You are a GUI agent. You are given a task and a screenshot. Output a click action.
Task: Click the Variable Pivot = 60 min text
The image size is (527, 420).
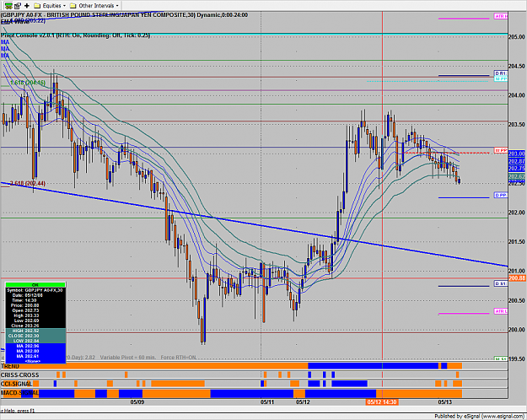point(127,357)
